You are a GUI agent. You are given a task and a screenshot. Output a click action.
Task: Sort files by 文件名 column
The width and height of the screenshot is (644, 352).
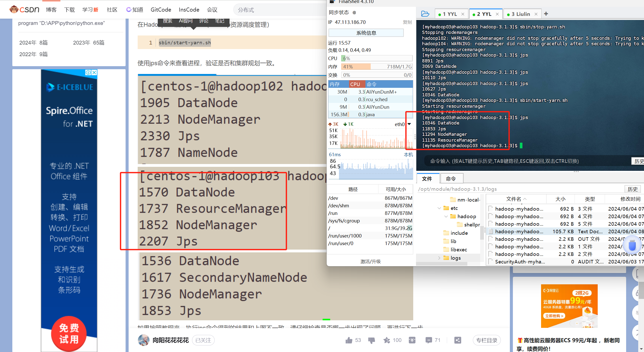(x=516, y=199)
